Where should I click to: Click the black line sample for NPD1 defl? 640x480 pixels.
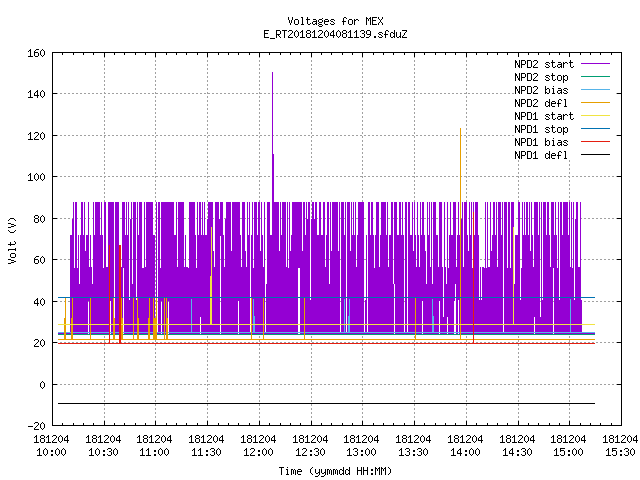point(595,155)
